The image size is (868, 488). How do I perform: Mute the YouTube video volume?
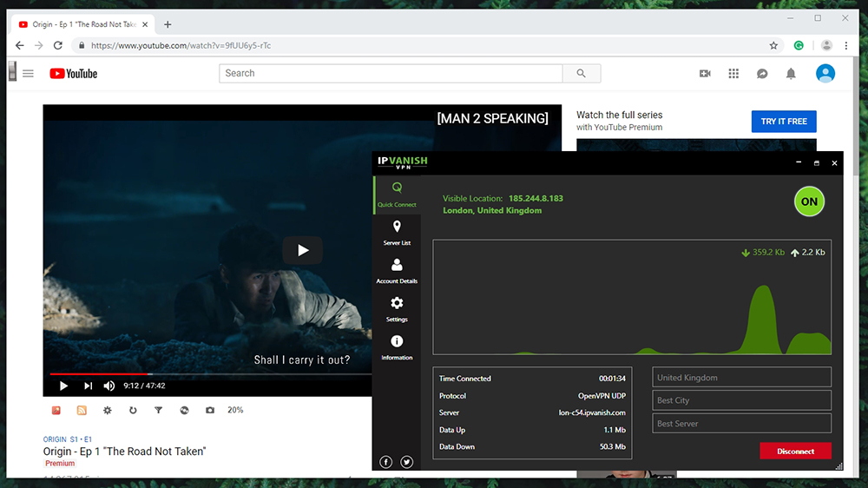tap(109, 386)
